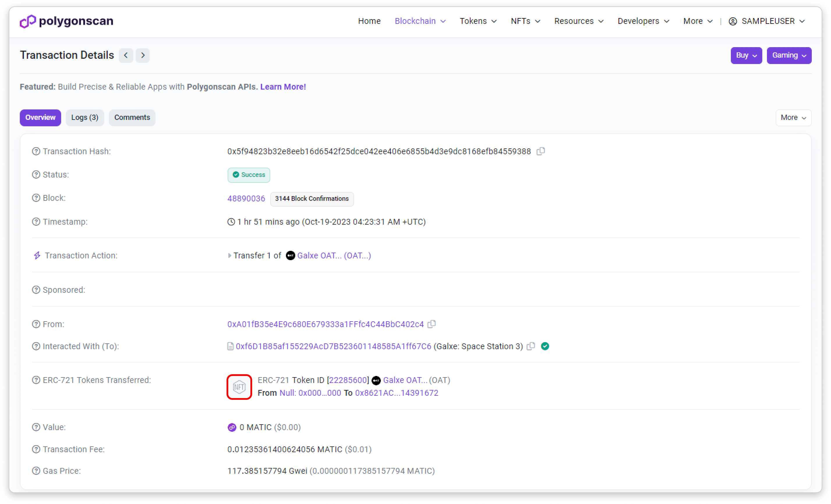The height and width of the screenshot is (504, 831).
Task: Open the More dropdown next to the tabs
Action: pos(793,118)
